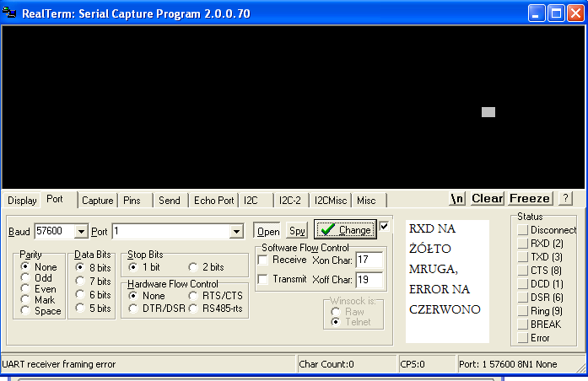Click the RXD (2) status indicator

[x=523, y=243]
